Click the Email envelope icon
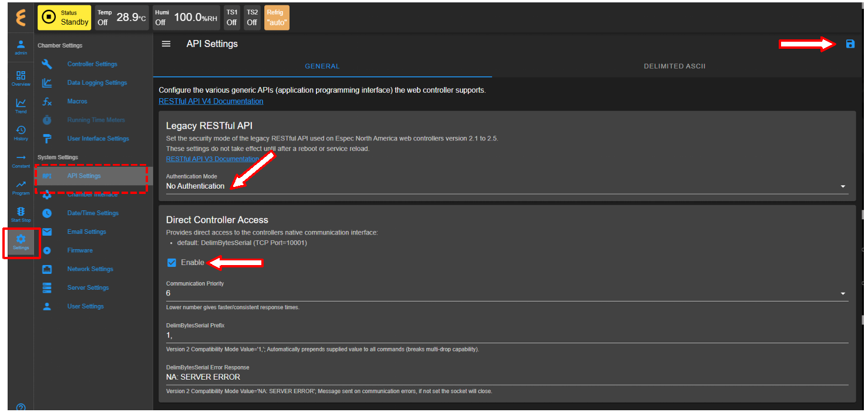Viewport: 868px width, 412px height. click(47, 232)
